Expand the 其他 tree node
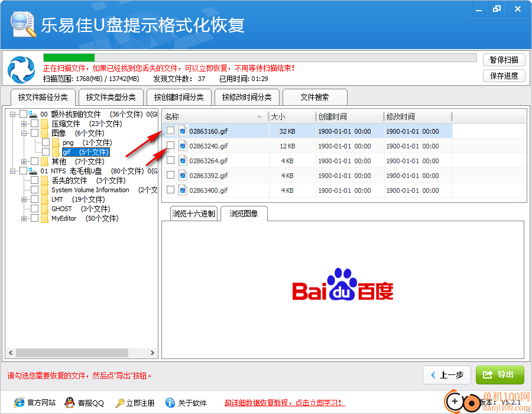532x414 pixels. (24, 161)
